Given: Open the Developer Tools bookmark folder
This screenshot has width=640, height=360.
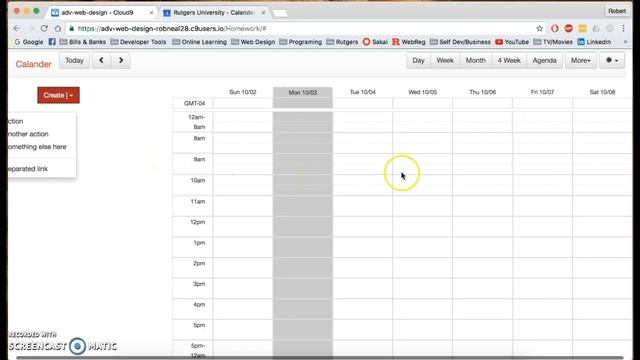Looking at the screenshot, I should click(138, 42).
